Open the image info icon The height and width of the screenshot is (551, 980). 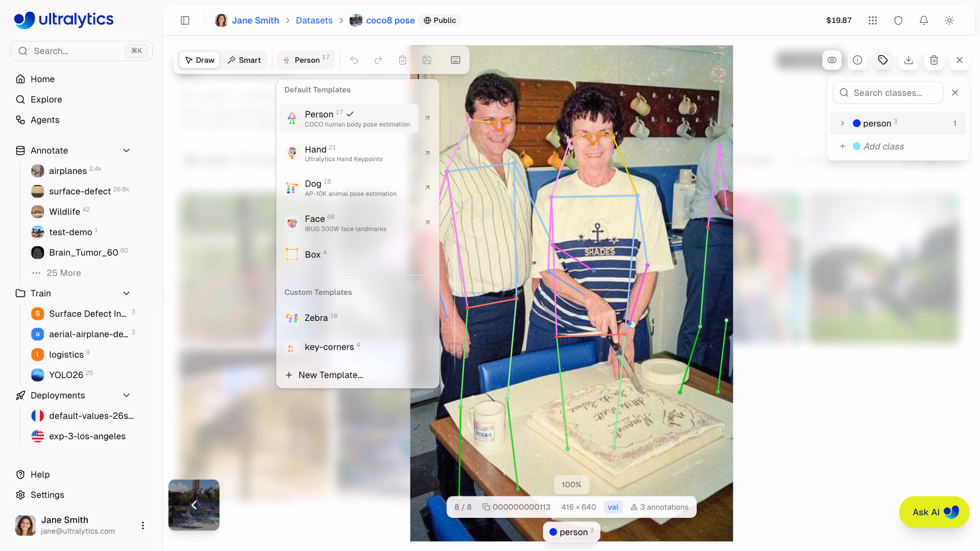click(x=857, y=60)
